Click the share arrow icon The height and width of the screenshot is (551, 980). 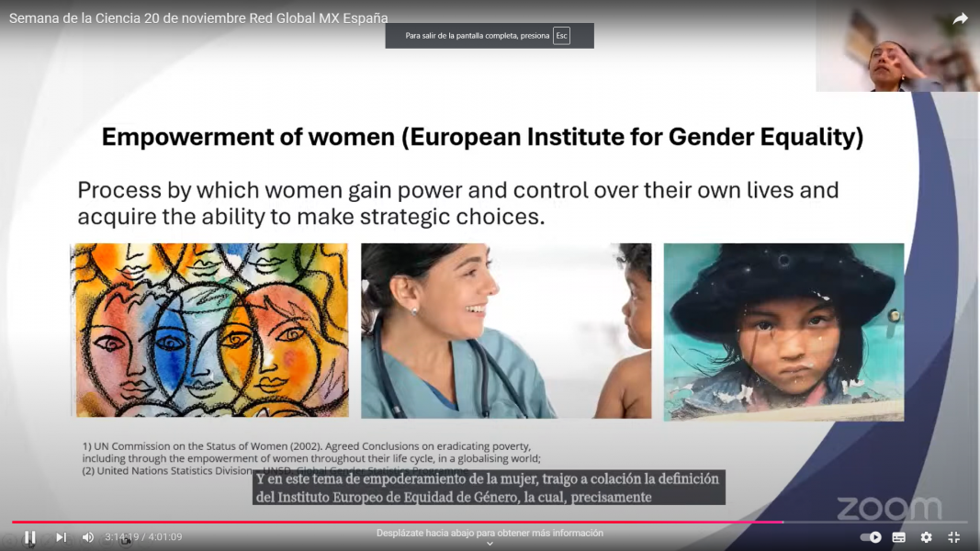pyautogui.click(x=960, y=18)
